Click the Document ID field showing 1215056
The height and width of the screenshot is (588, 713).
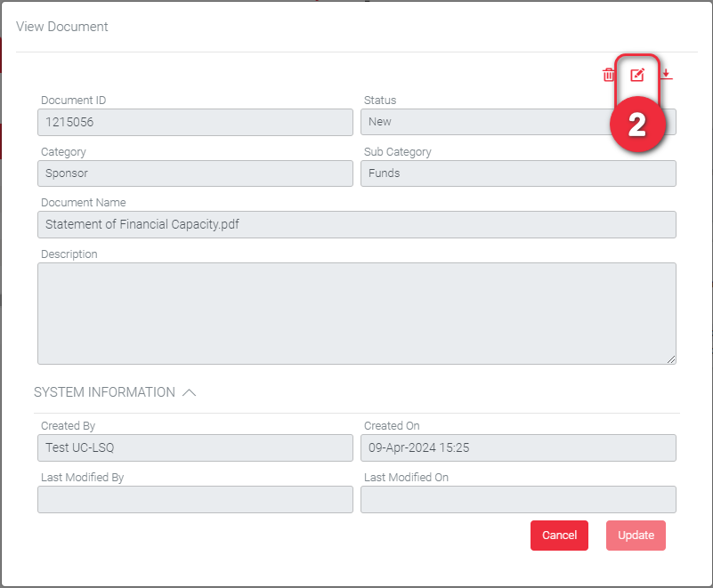195,122
